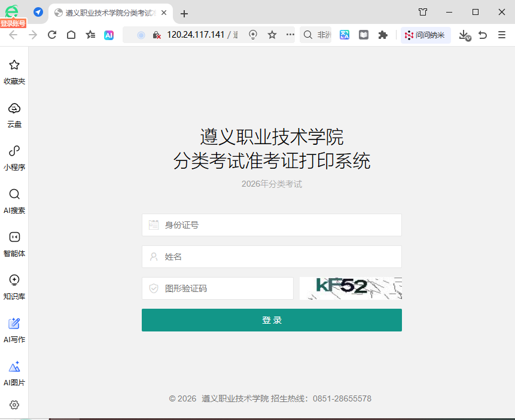This screenshot has width=515, height=420.
Task: Click the 姓名 name input field
Action: click(272, 257)
